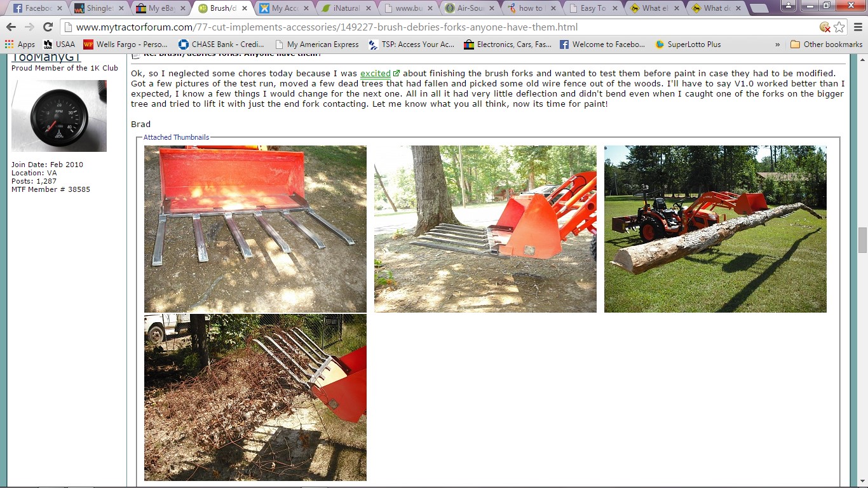This screenshot has width=868, height=488.
Task: Open the USAA bookmark
Action: pyautogui.click(x=58, y=44)
